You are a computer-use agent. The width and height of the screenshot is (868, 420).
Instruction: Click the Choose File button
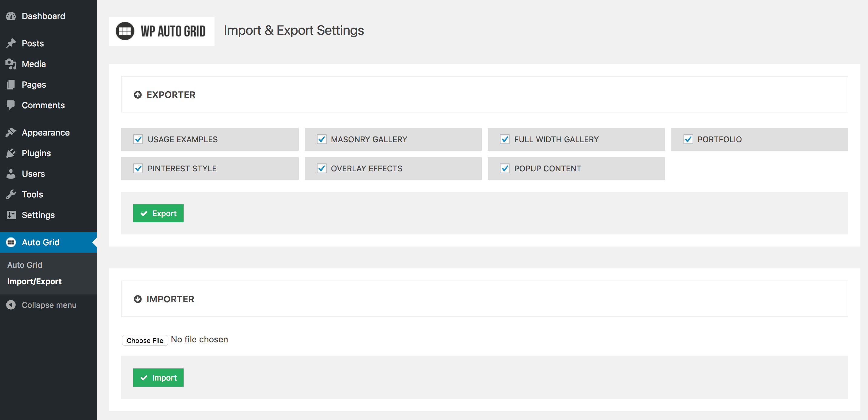[145, 340]
